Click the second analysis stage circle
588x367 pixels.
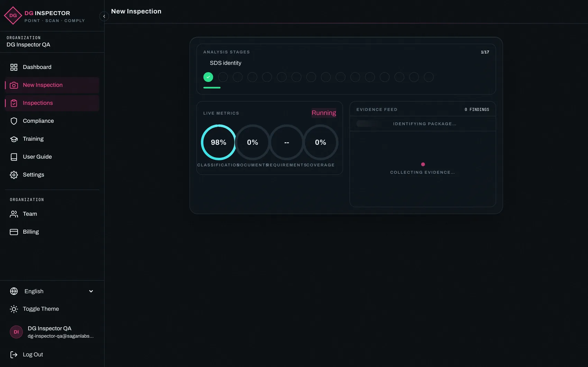(223, 77)
